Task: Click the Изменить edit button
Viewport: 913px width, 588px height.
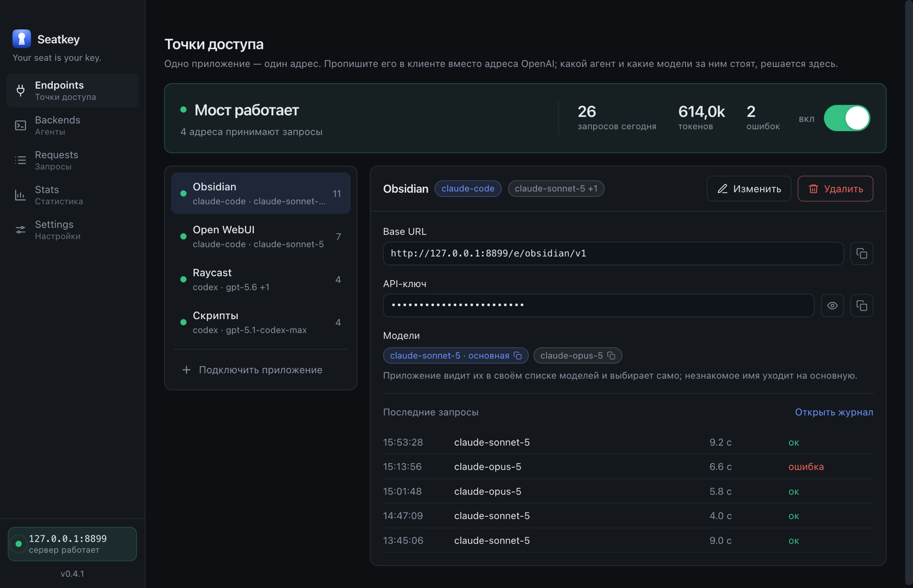Action: tap(749, 189)
